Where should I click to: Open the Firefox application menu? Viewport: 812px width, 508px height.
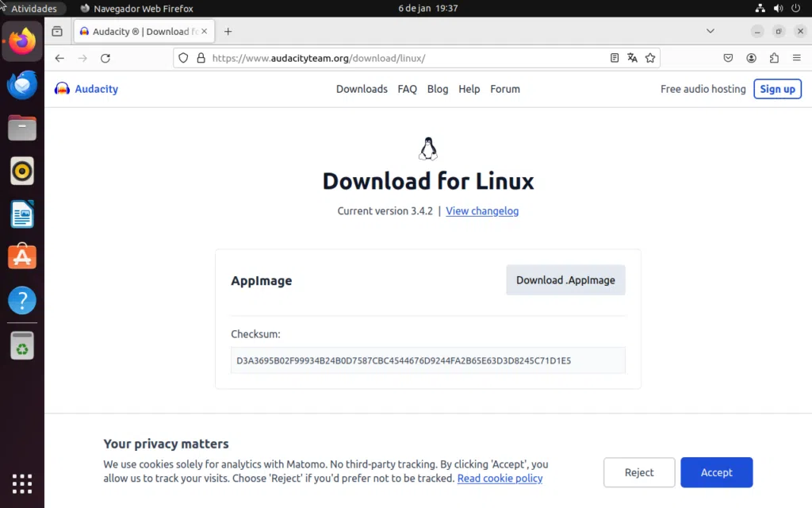click(x=796, y=57)
